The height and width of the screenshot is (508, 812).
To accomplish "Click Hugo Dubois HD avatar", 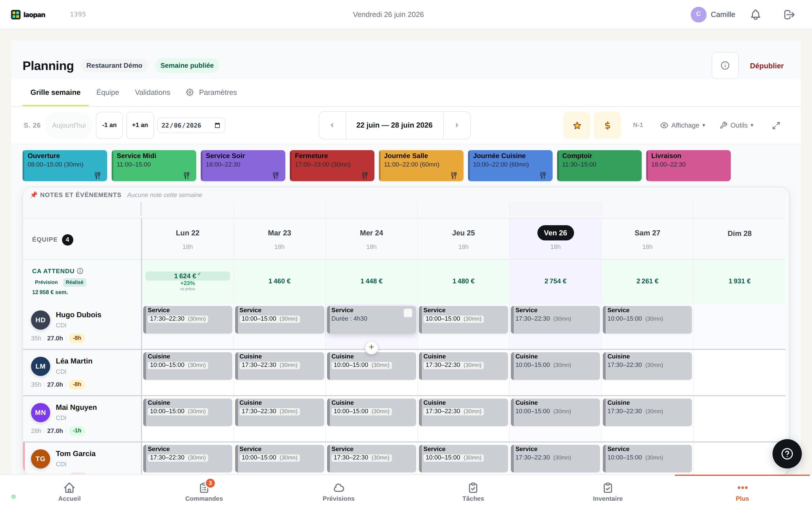I will click(41, 320).
